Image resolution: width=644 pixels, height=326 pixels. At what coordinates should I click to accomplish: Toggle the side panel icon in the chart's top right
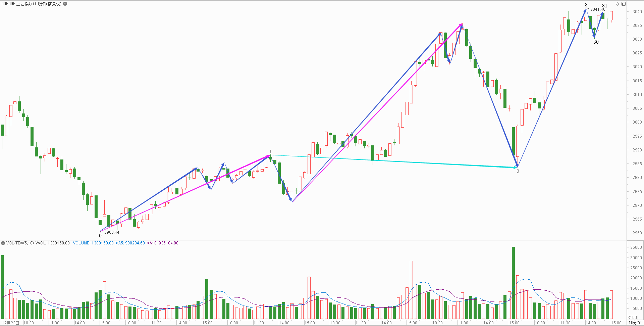tap(623, 4)
